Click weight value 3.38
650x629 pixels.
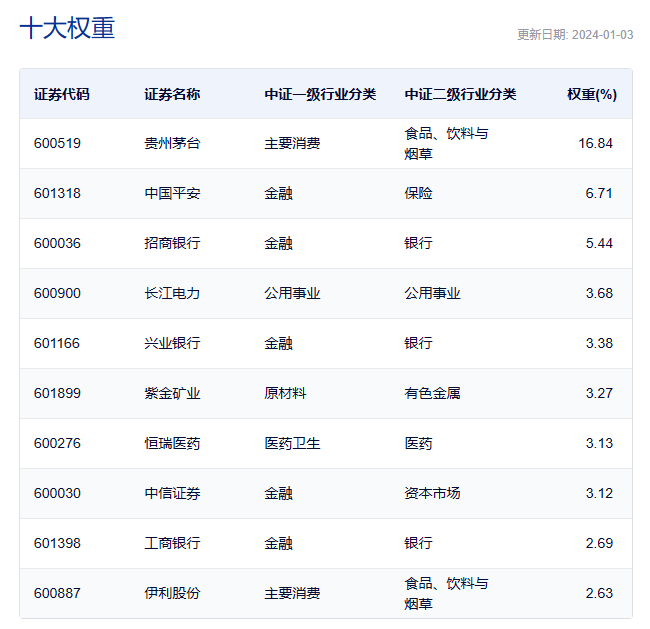599,343
